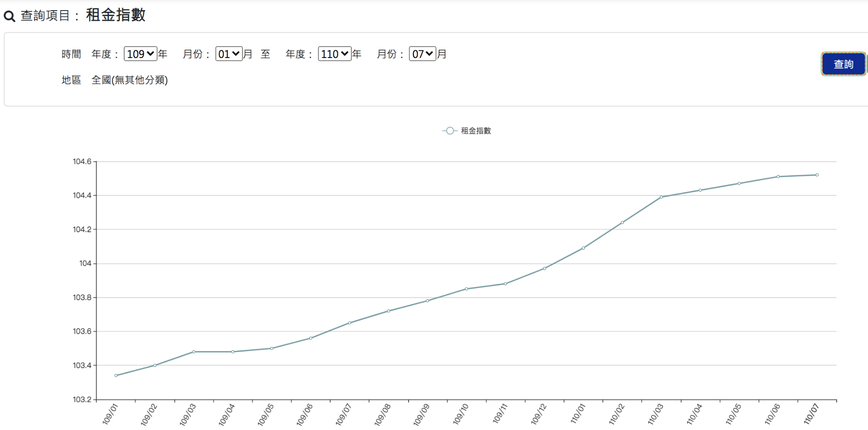
Task: Click the 109/03 data point on the line
Action: point(194,352)
